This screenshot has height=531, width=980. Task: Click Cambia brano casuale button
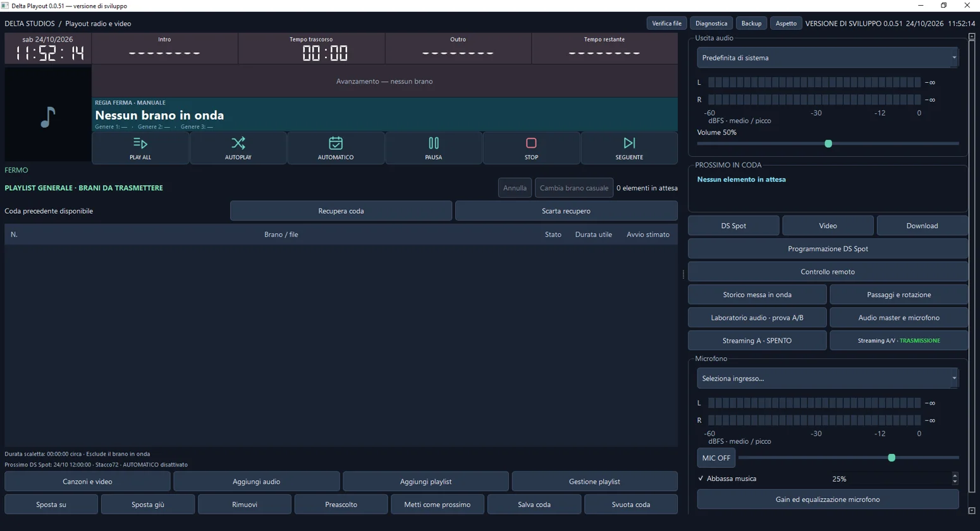[574, 188]
